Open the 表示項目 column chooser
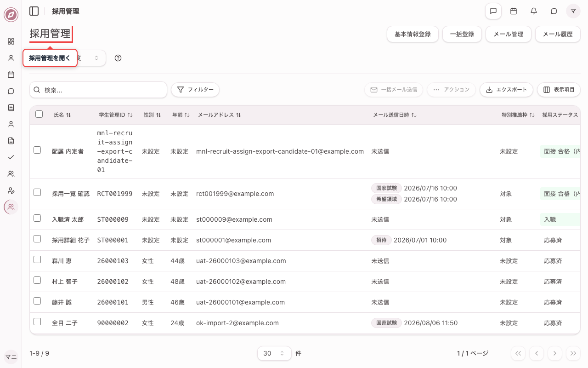 tap(559, 90)
